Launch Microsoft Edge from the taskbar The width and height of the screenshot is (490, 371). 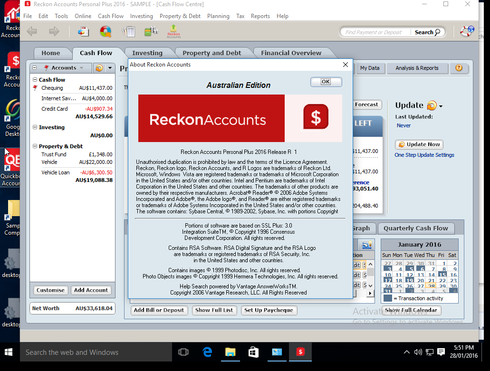click(207, 352)
